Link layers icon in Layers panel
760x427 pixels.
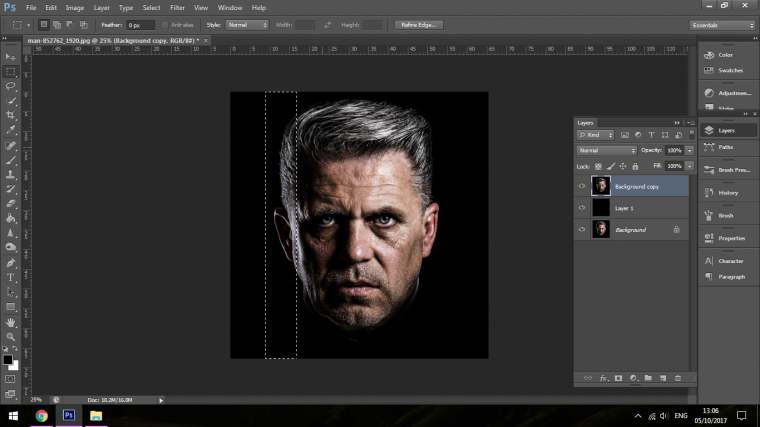[x=588, y=378]
